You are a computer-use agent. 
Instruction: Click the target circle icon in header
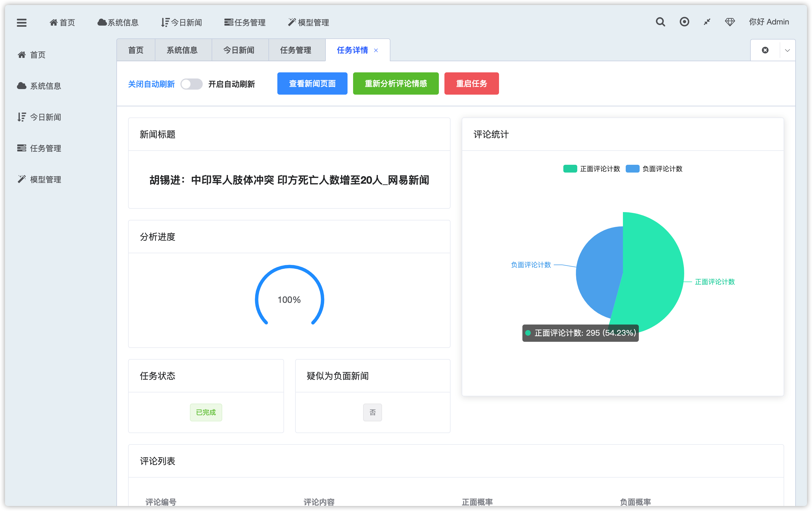[684, 22]
